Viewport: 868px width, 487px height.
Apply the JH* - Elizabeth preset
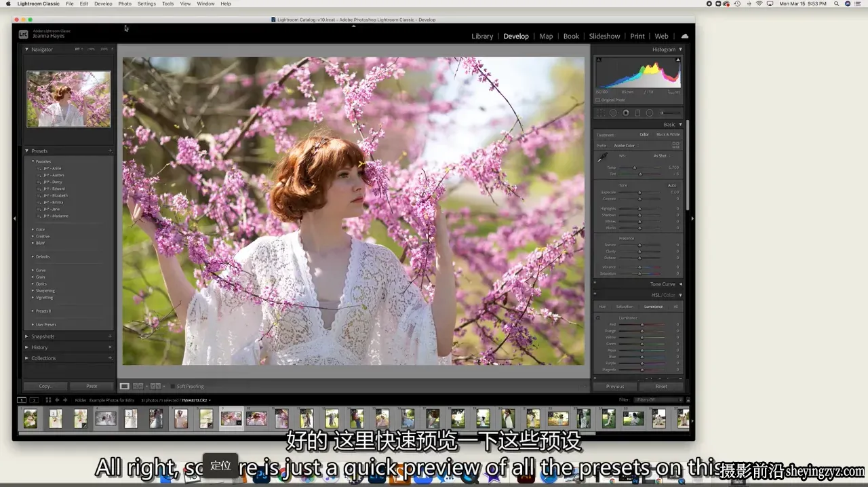55,195
